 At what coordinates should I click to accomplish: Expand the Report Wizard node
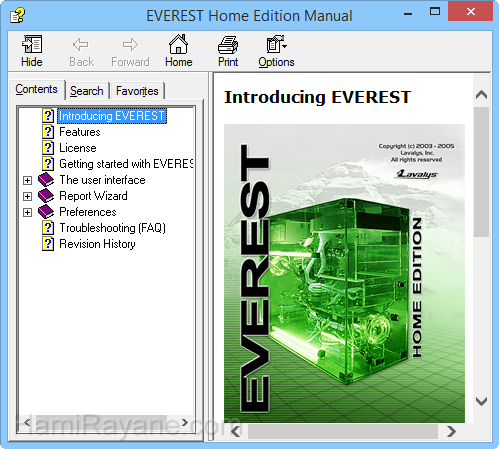[x=27, y=196]
